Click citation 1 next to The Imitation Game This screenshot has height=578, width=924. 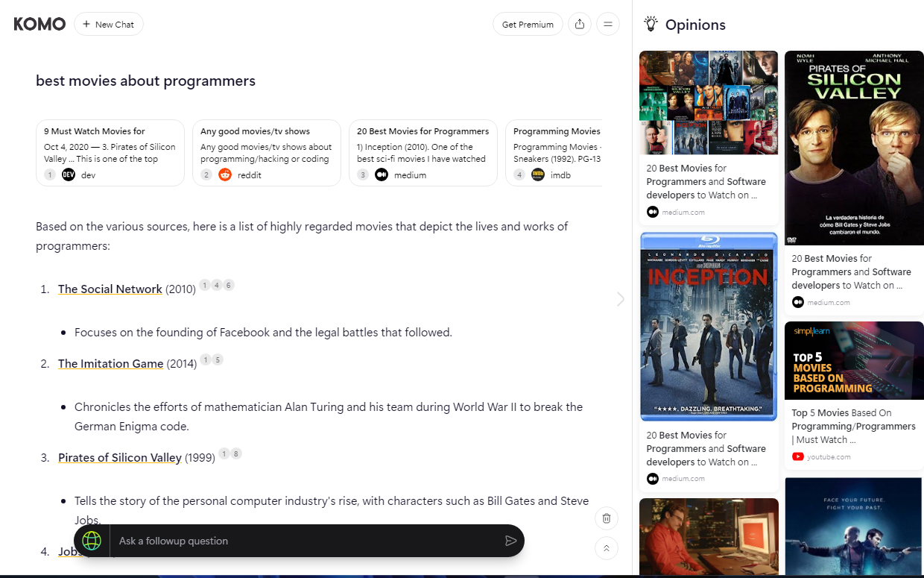(206, 359)
